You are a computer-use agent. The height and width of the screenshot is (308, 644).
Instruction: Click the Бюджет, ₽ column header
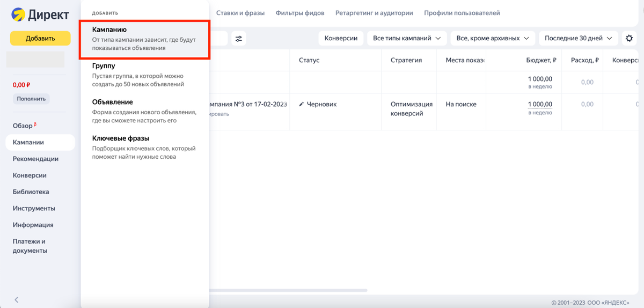(541, 60)
